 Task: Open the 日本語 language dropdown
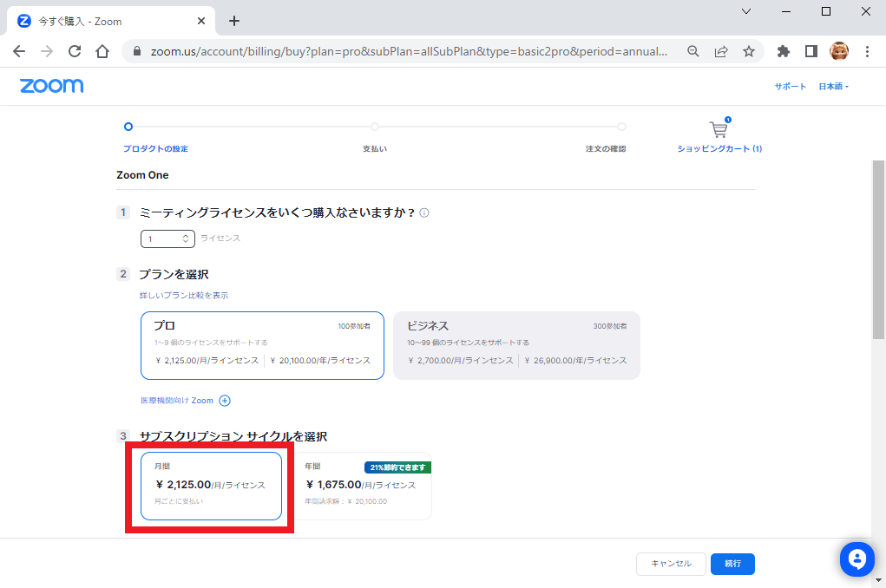pos(833,87)
